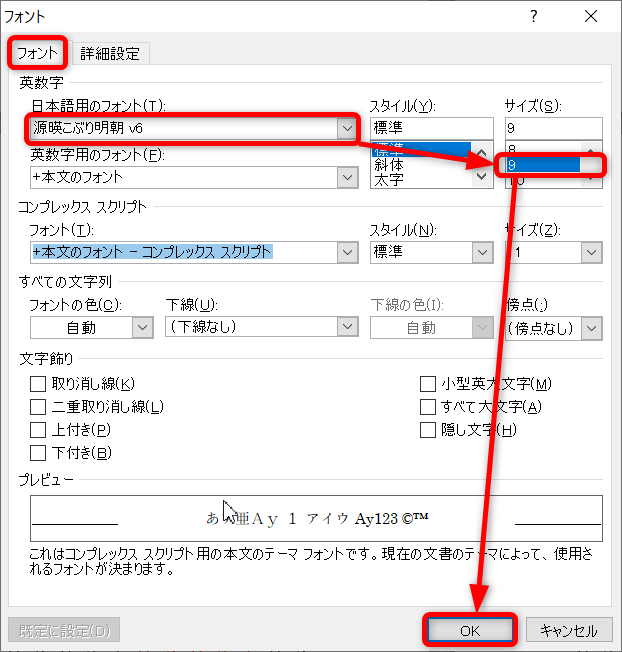This screenshot has width=622, height=652.
Task: Open the フォントの色 dropdown
Action: (x=141, y=327)
